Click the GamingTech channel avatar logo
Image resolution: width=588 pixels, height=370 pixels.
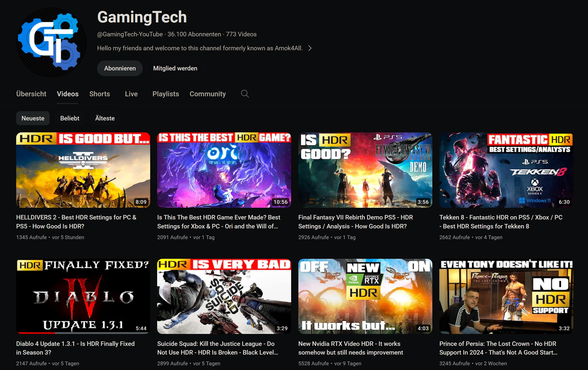click(x=52, y=42)
